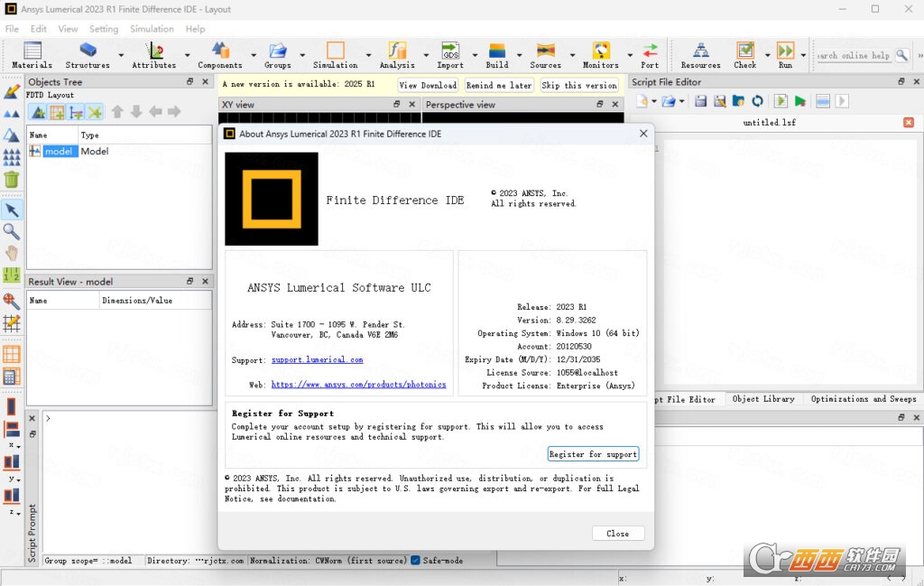Viewport: 924px width, 586px height.
Task: Click the online help search magnifier
Action: pyautogui.click(x=902, y=55)
